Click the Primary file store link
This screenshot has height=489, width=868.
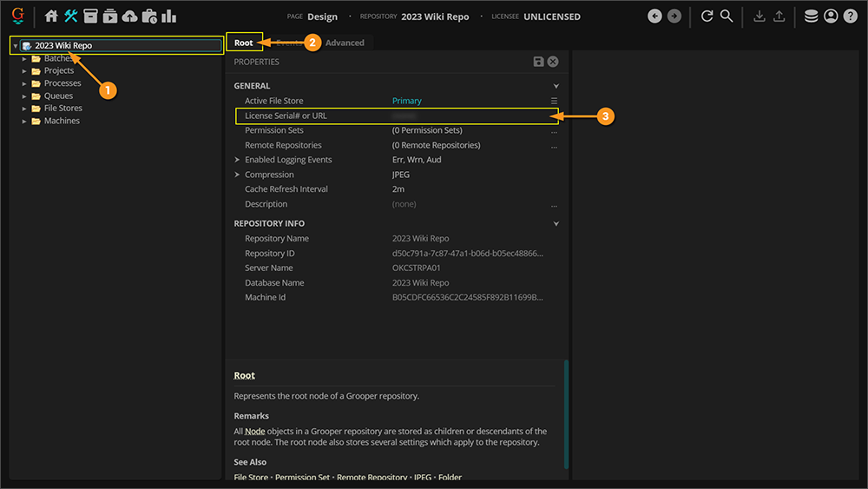click(x=406, y=101)
